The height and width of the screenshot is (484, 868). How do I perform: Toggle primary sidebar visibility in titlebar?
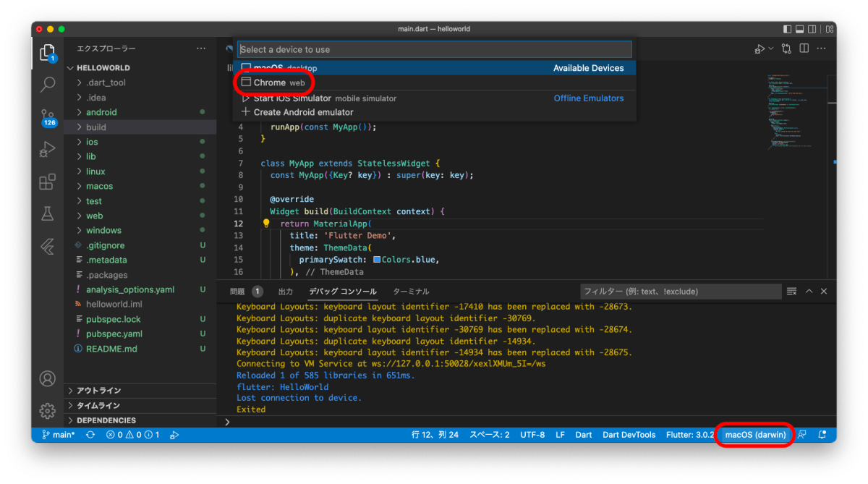788,29
